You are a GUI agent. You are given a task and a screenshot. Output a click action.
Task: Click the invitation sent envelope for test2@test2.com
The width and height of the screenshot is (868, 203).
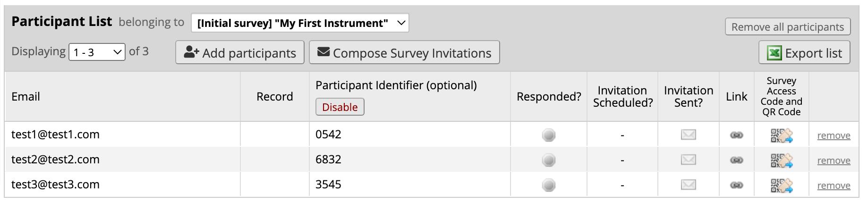tap(688, 160)
